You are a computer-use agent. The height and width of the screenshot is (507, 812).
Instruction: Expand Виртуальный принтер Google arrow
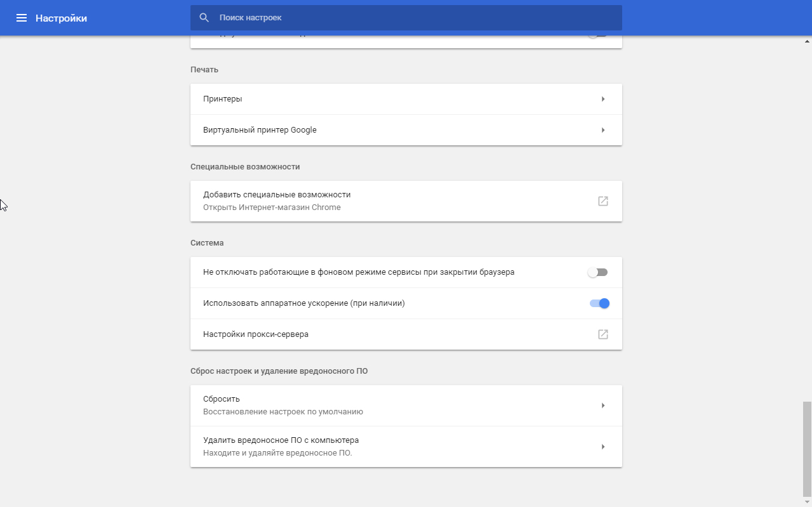tap(602, 130)
